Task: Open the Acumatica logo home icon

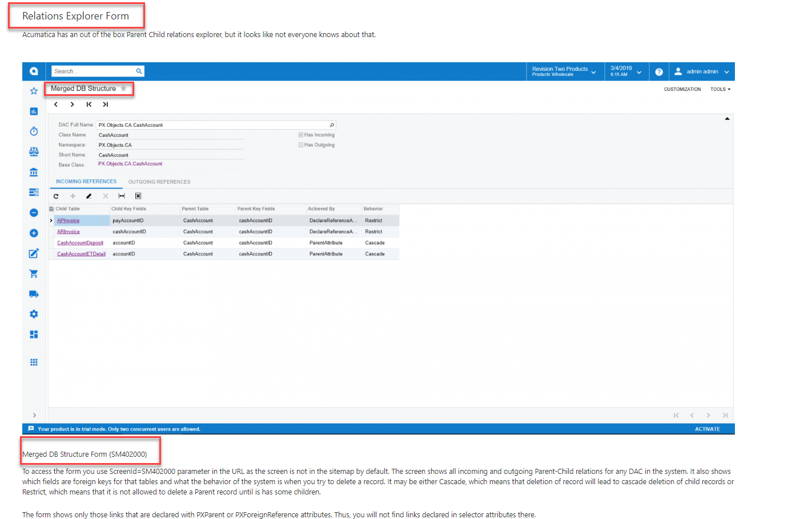Action: point(34,71)
